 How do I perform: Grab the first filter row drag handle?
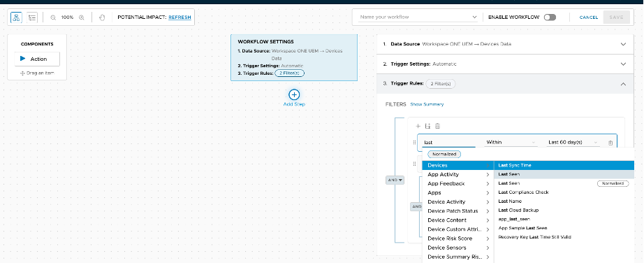[414, 143]
